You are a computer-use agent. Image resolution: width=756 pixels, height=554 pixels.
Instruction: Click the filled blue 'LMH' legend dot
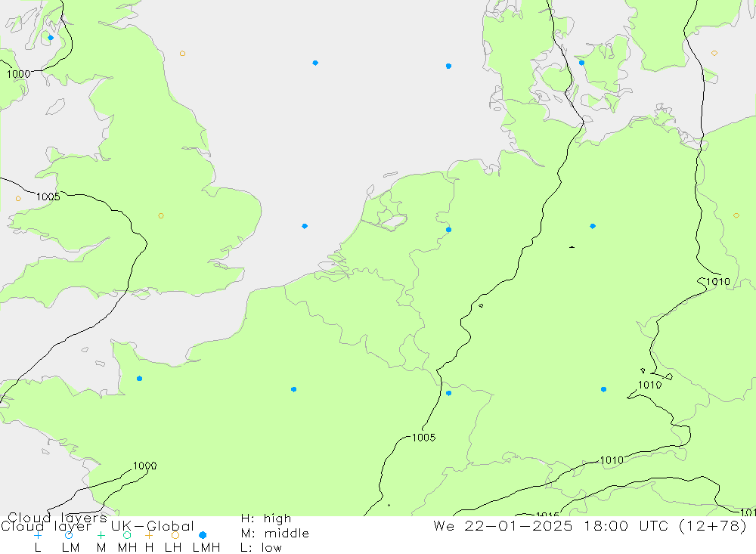click(x=203, y=535)
